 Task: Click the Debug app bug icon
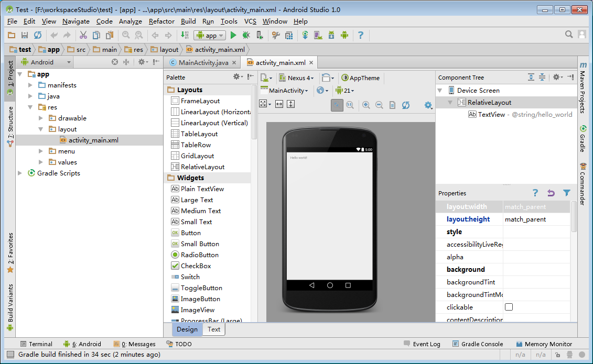tap(245, 35)
